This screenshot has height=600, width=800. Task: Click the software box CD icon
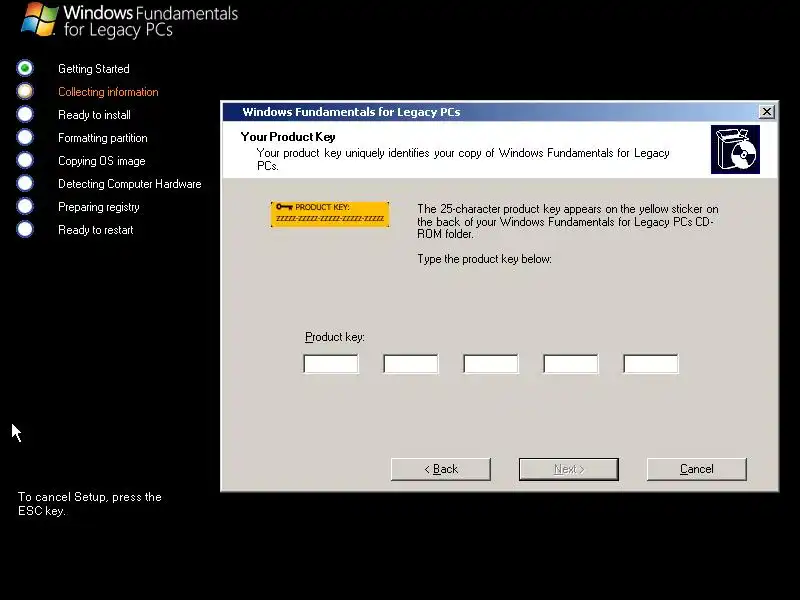[735, 150]
